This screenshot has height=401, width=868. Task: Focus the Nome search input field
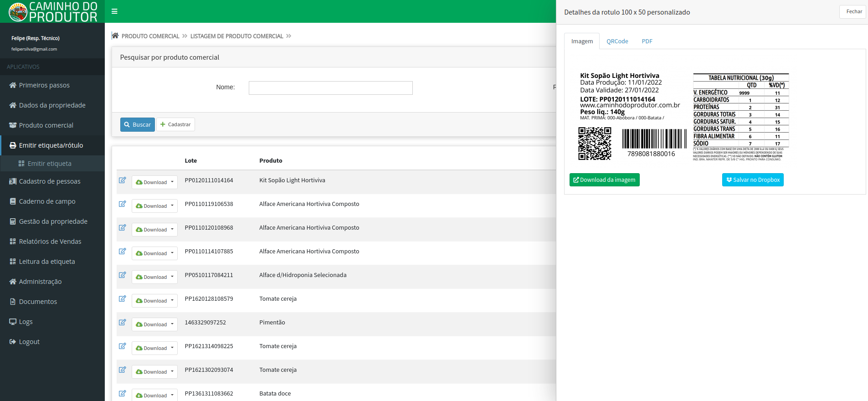point(330,88)
